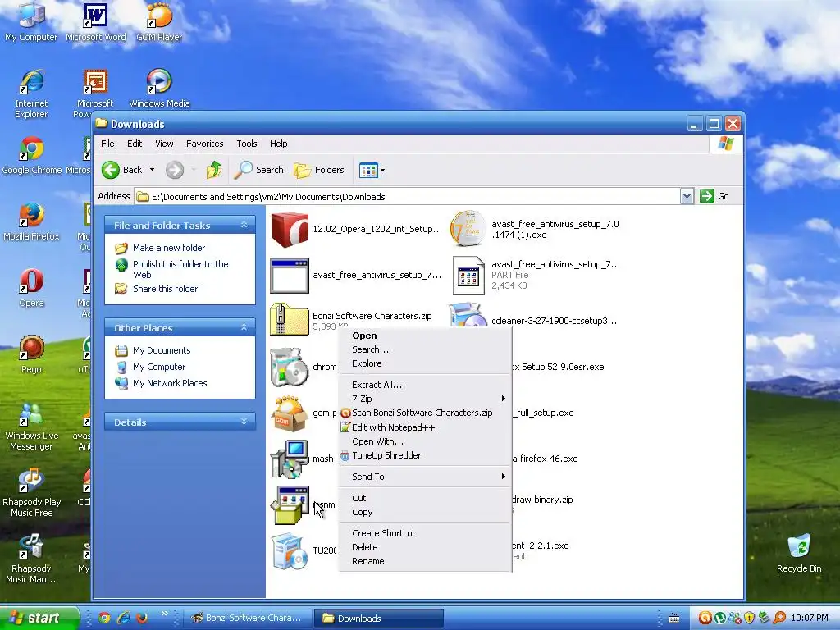The height and width of the screenshot is (630, 840).
Task: Click the address bar path field
Action: click(x=407, y=197)
